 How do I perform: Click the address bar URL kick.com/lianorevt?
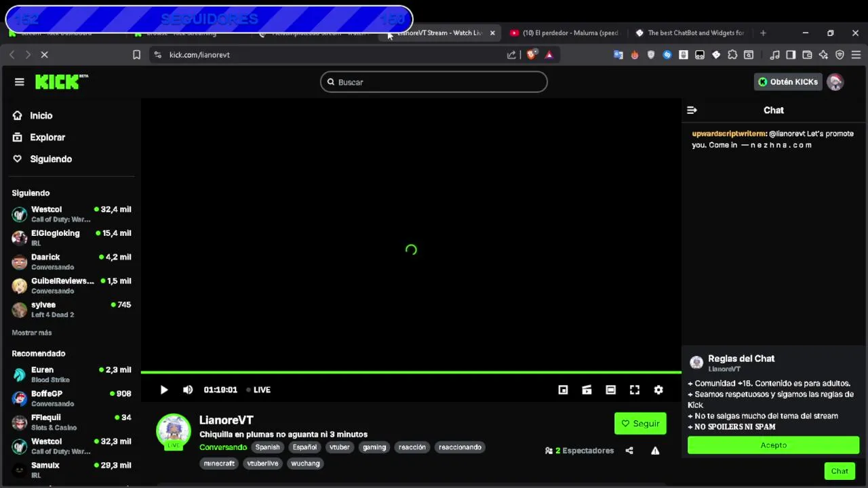pyautogui.click(x=199, y=55)
